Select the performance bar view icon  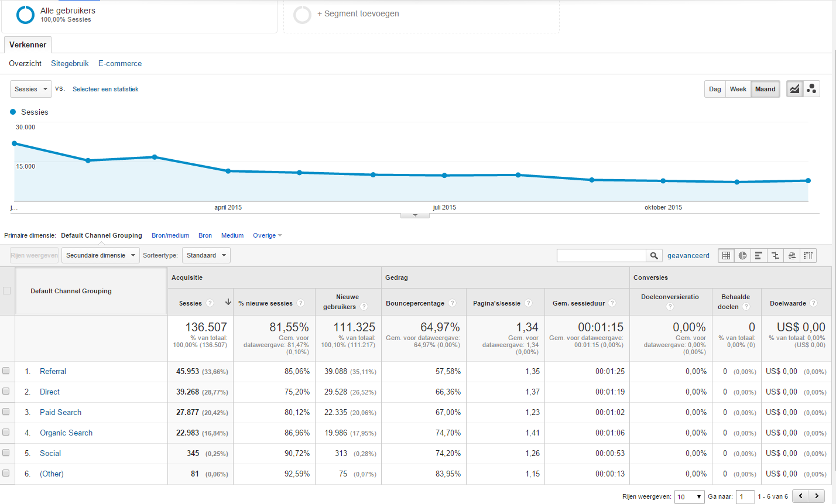(759, 255)
